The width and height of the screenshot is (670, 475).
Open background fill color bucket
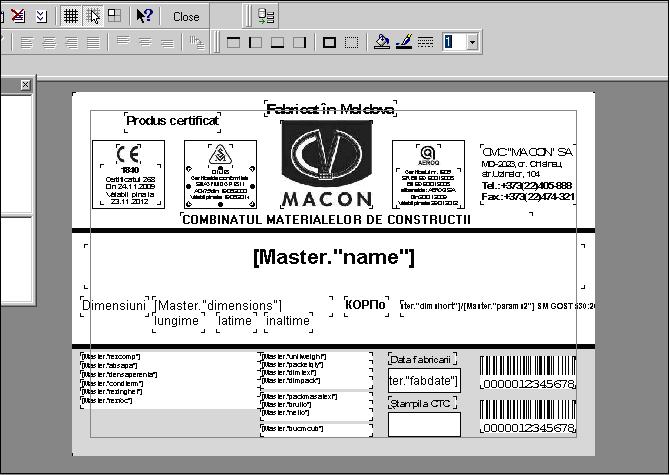(382, 42)
